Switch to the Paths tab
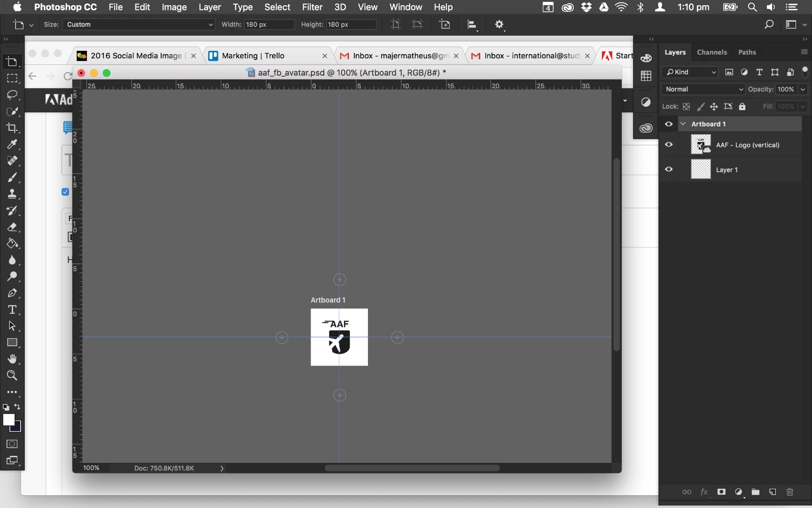This screenshot has width=812, height=508. tap(747, 52)
